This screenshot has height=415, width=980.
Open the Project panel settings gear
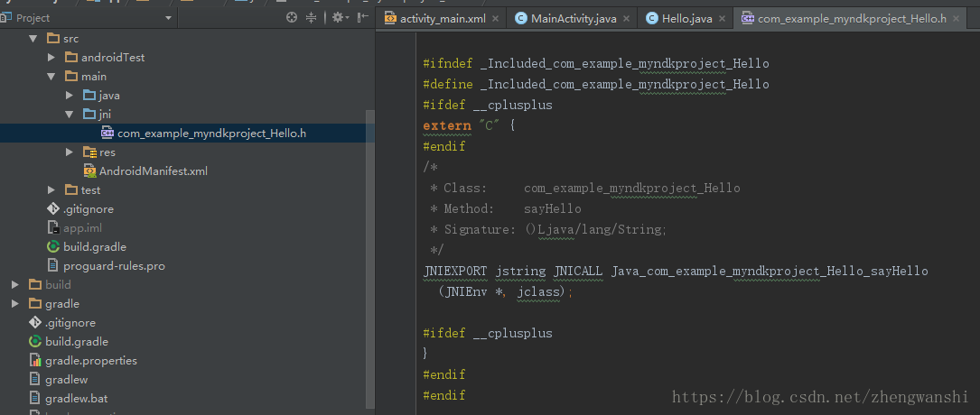click(338, 17)
